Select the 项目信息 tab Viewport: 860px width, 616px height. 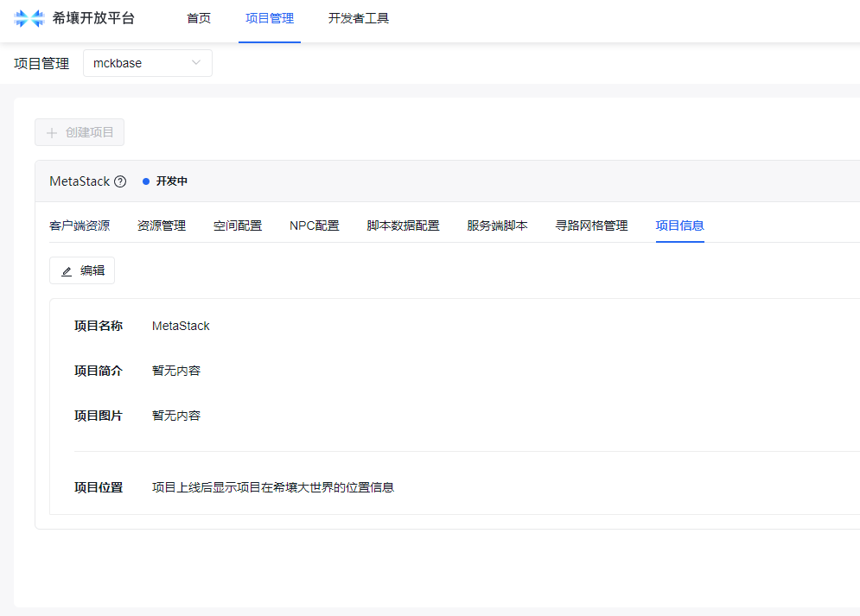point(679,225)
